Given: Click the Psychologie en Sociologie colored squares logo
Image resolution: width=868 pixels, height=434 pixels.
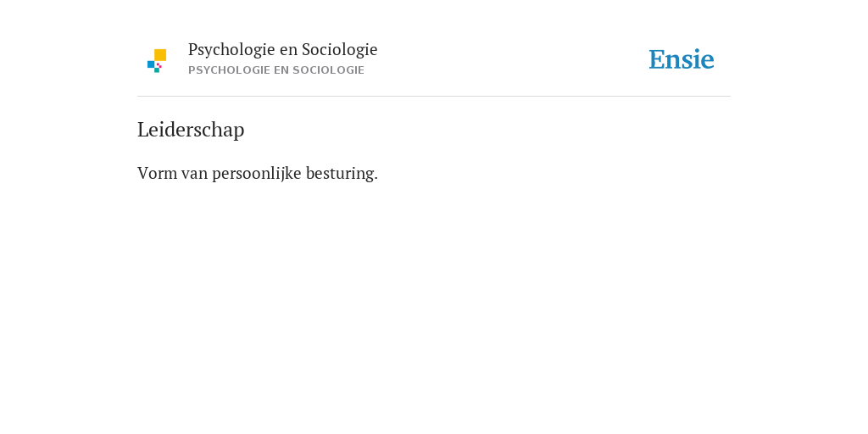Looking at the screenshot, I should point(157,61).
